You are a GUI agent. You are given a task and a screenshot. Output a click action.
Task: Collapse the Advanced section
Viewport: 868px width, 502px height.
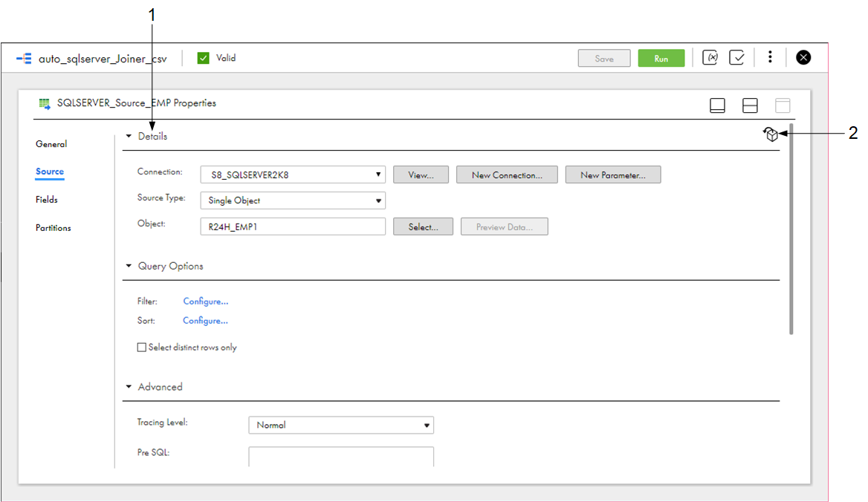(x=129, y=387)
